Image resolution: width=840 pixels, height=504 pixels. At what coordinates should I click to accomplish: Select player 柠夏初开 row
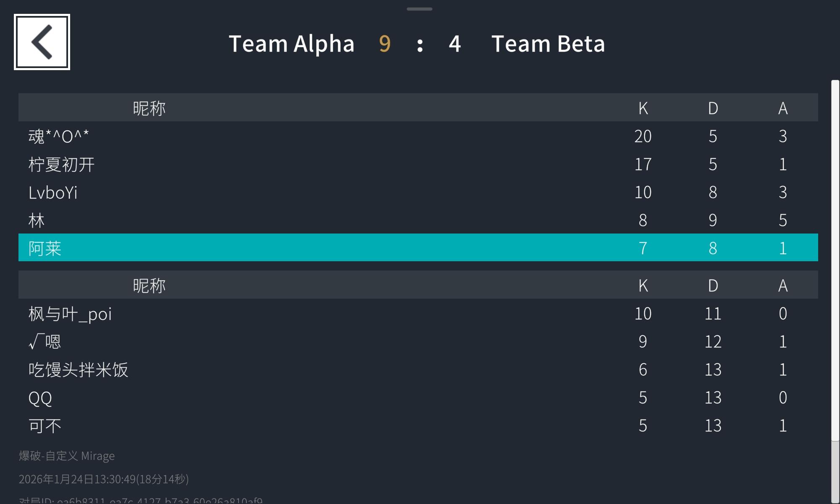(418, 164)
